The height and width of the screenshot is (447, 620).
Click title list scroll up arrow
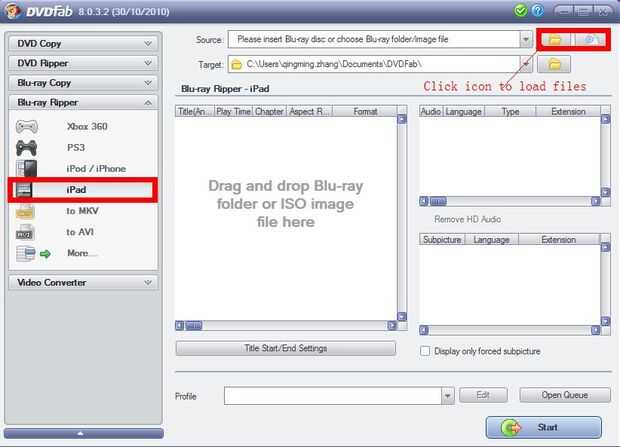point(402,119)
